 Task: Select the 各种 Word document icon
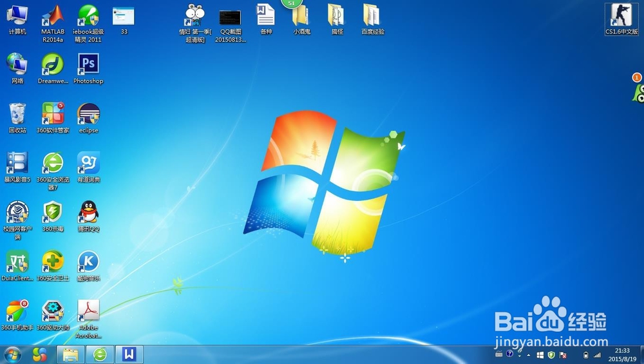266,20
